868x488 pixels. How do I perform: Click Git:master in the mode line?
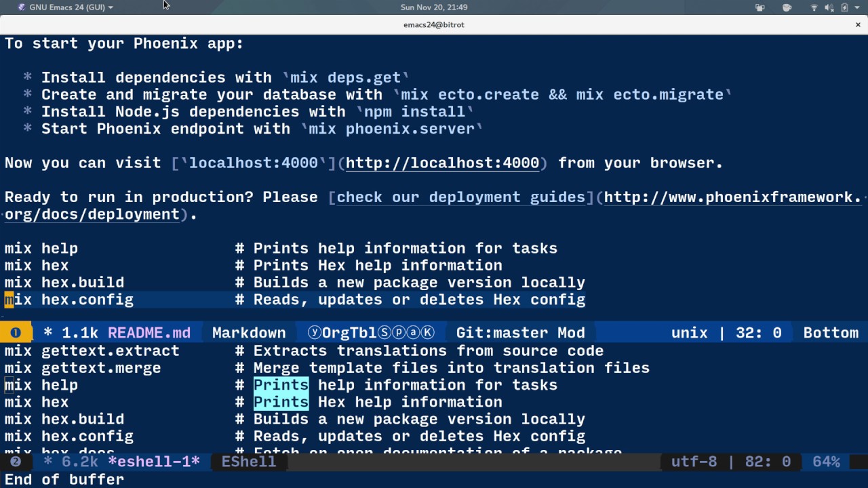click(x=502, y=333)
